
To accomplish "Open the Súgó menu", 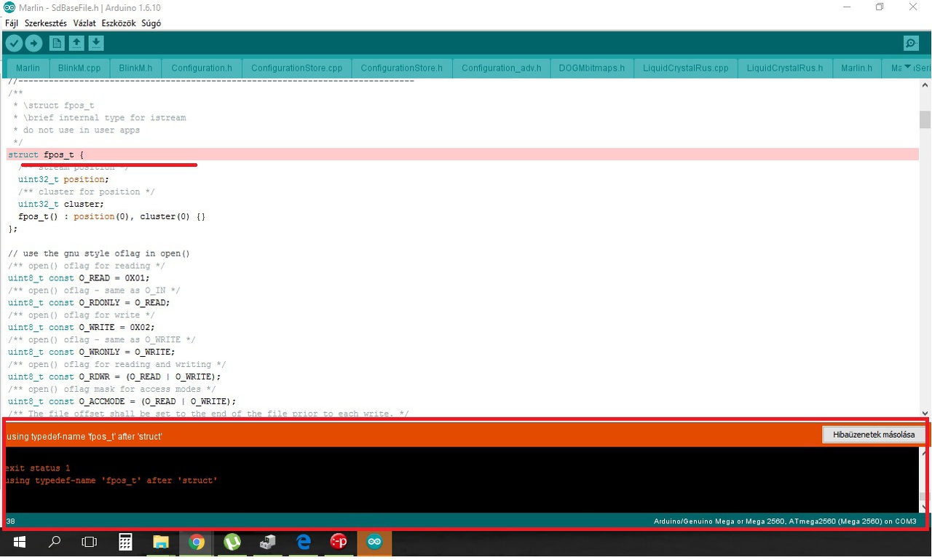I will tap(151, 23).
